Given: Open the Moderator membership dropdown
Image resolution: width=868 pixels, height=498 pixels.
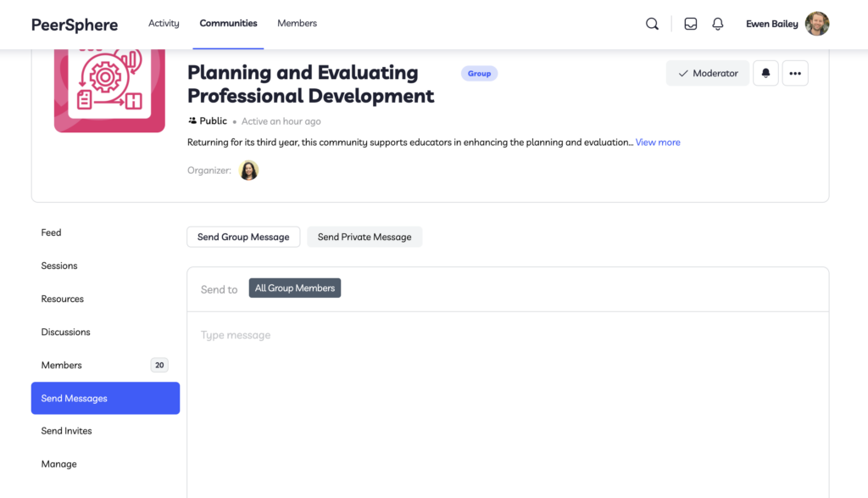Looking at the screenshot, I should click(x=708, y=73).
